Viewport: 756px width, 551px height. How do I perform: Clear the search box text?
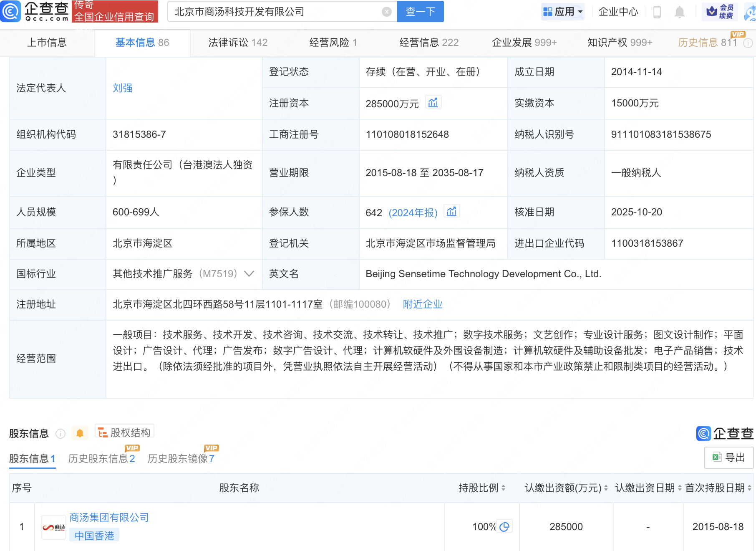pyautogui.click(x=386, y=12)
